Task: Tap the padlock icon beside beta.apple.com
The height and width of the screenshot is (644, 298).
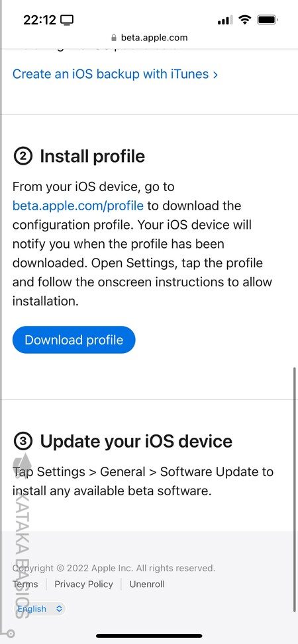Action: point(114,38)
